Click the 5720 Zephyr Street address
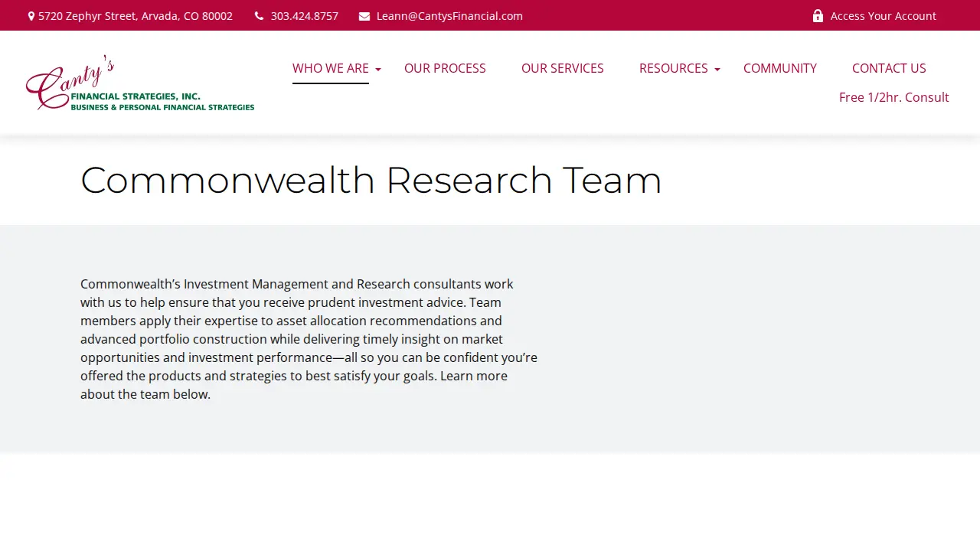980x551 pixels. 136,16
